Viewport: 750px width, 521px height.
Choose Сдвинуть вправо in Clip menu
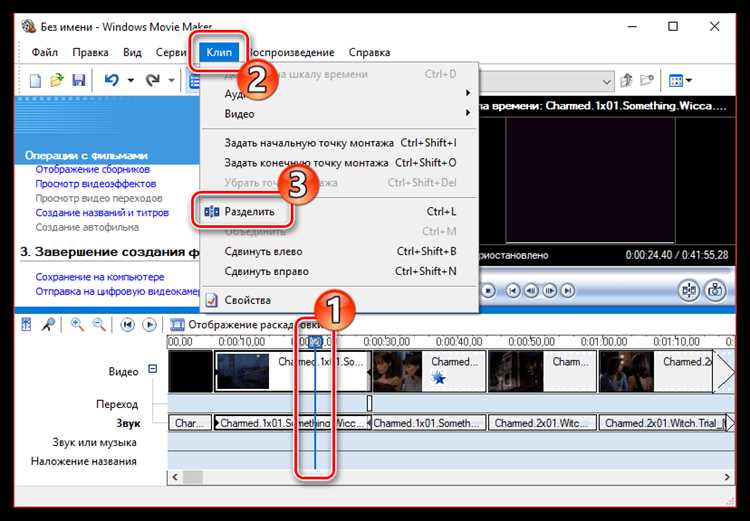coord(340,271)
